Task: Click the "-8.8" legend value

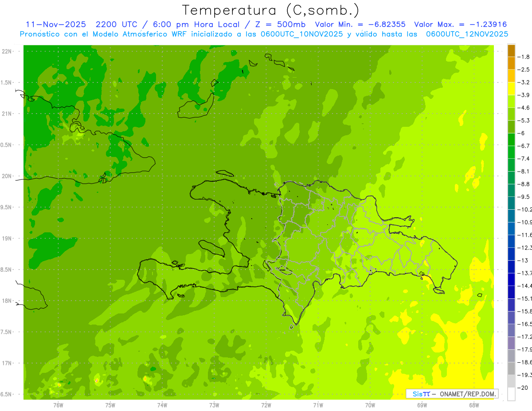Action: 524,184
